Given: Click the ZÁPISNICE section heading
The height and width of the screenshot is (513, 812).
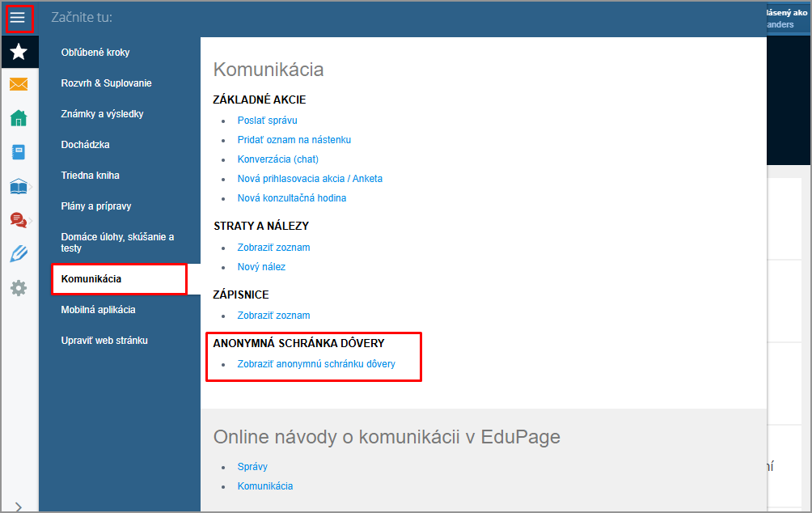Looking at the screenshot, I should (x=241, y=295).
